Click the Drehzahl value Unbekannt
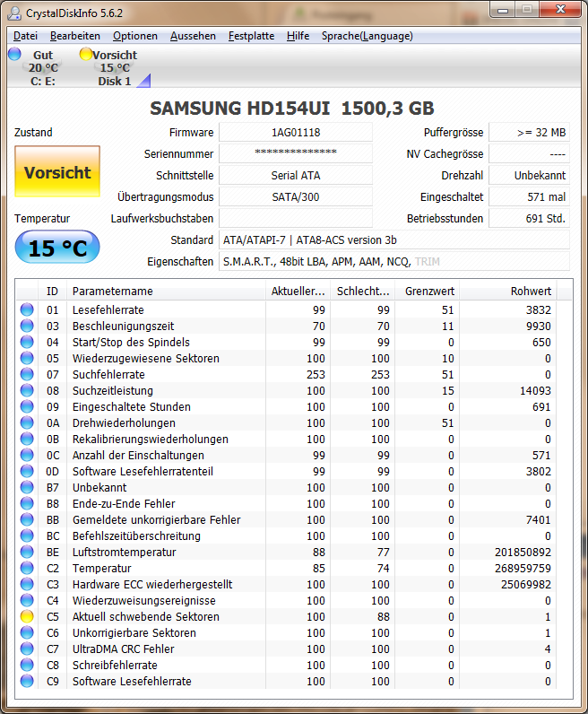This screenshot has height=714, width=588. tap(530, 175)
